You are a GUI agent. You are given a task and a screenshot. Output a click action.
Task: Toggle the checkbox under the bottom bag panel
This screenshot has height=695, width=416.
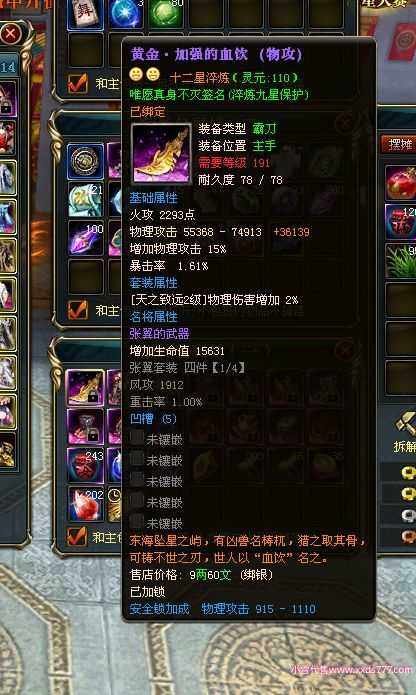[76, 537]
